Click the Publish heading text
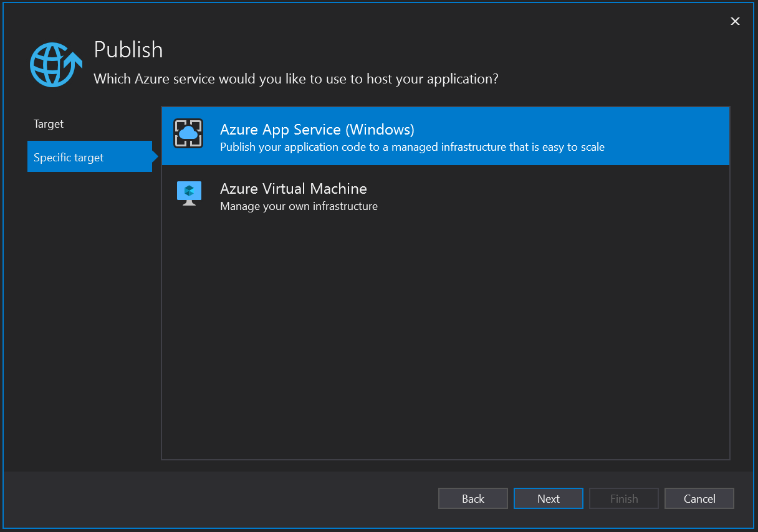Viewport: 758px width, 532px height. pyautogui.click(x=128, y=50)
